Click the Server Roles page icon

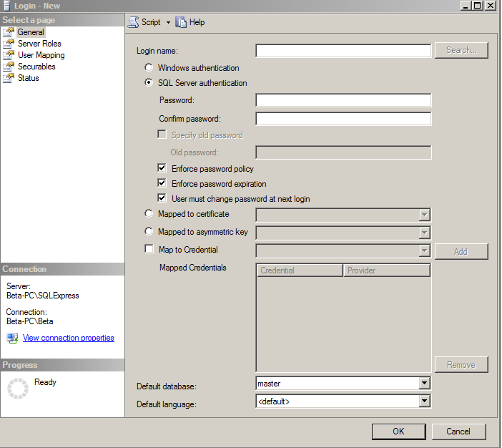(9, 44)
